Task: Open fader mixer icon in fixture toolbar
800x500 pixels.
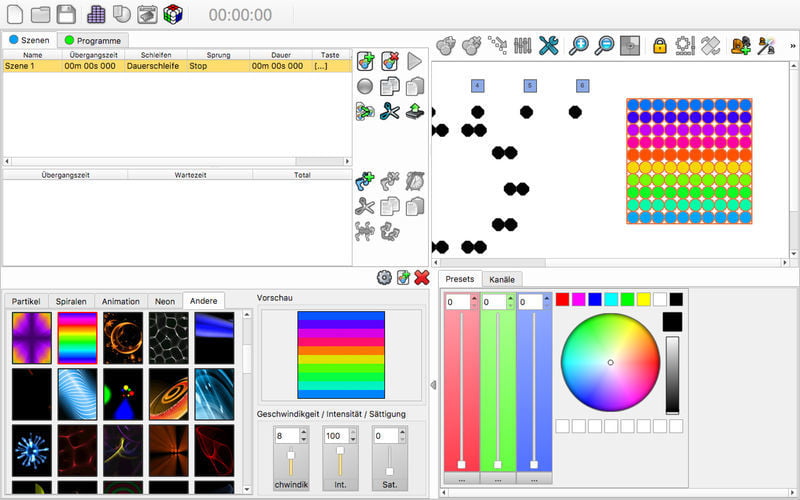Action: (522, 46)
